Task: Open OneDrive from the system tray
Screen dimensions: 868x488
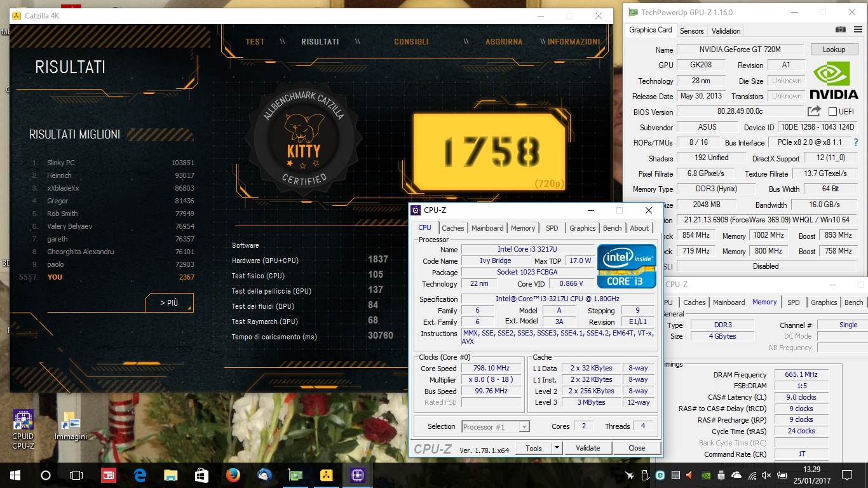Action: [x=736, y=475]
